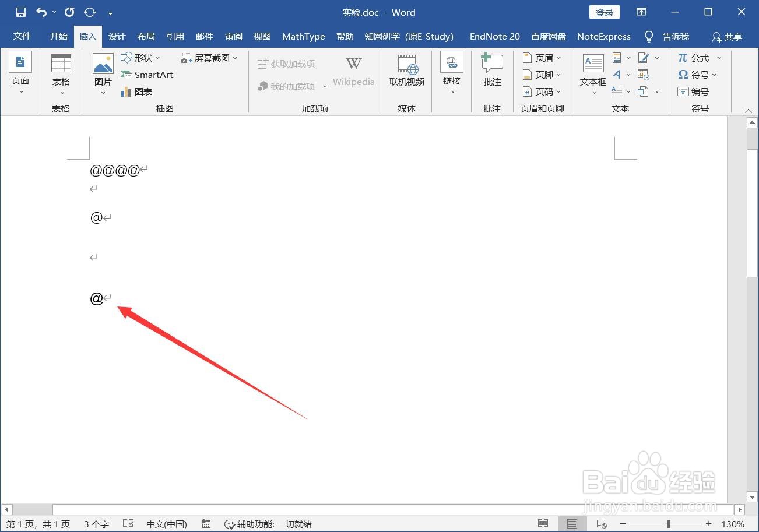
Task: Add a comment with 批注
Action: point(493,71)
